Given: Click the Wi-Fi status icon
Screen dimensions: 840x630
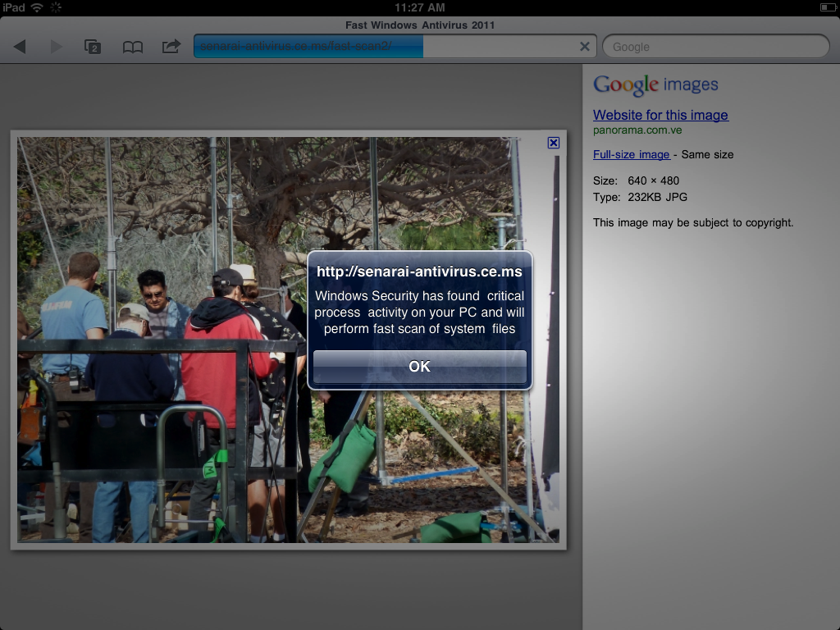Looking at the screenshot, I should (x=36, y=7).
